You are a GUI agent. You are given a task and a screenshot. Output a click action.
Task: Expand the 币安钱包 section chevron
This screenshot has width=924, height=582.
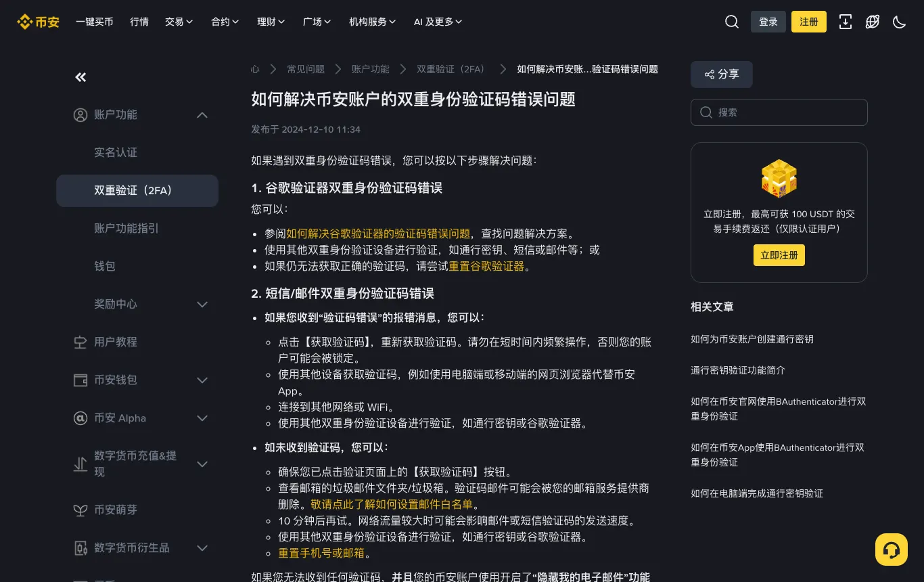[202, 380]
